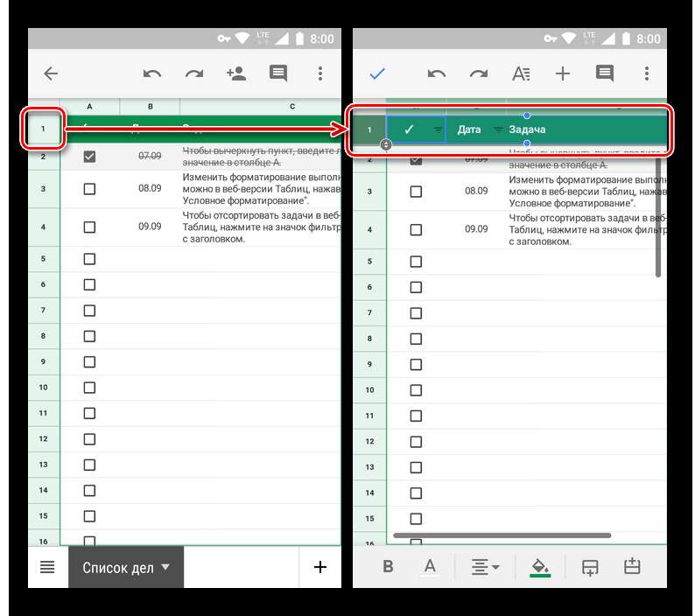Image resolution: width=695 pixels, height=616 pixels.
Task: Check box in row 3 of left screen
Action: 89,189
